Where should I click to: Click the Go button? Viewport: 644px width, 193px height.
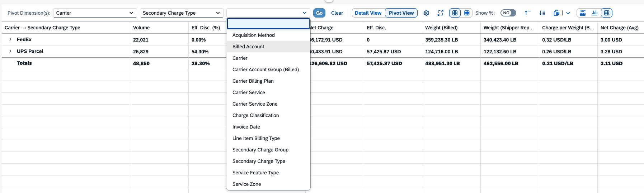(x=319, y=13)
